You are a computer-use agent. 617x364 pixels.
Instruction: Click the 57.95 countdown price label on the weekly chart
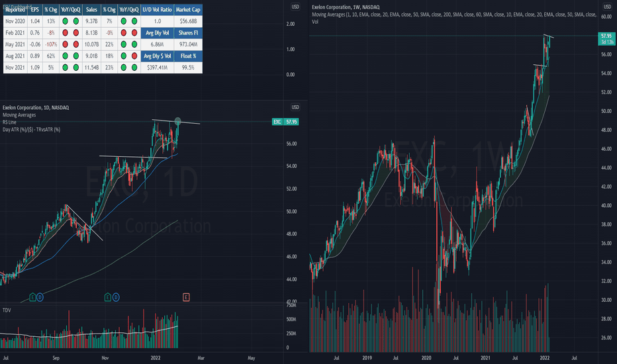coord(606,38)
